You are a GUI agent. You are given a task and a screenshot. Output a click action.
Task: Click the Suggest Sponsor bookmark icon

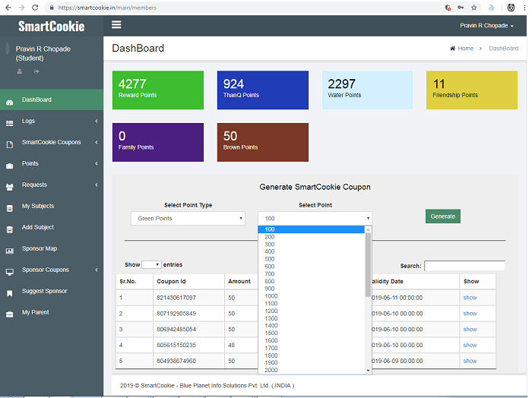[x=9, y=292]
